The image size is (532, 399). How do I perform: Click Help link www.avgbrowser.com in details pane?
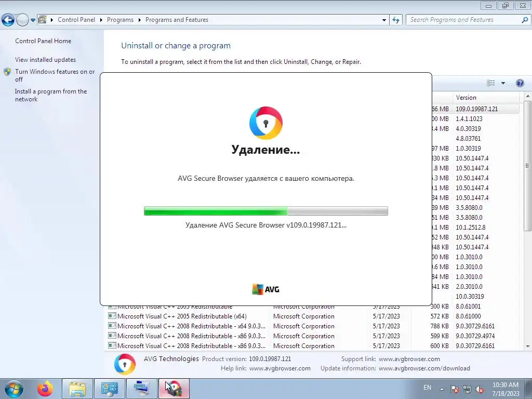280,368
